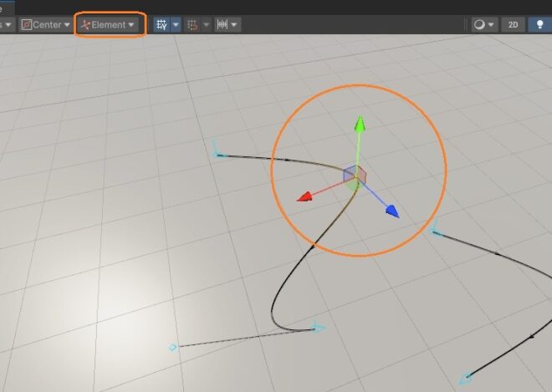
Task: Expand the grid snapping settings arrow
Action: pyautogui.click(x=207, y=24)
